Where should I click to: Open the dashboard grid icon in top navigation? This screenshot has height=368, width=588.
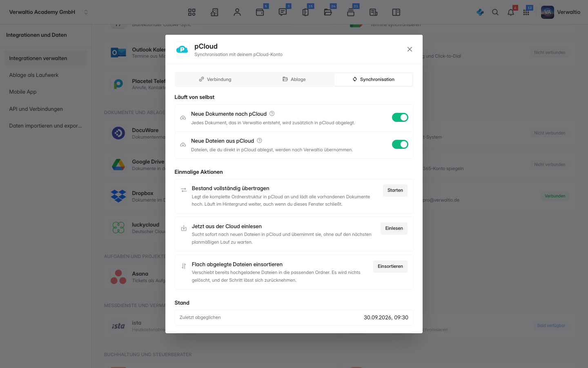click(x=192, y=12)
